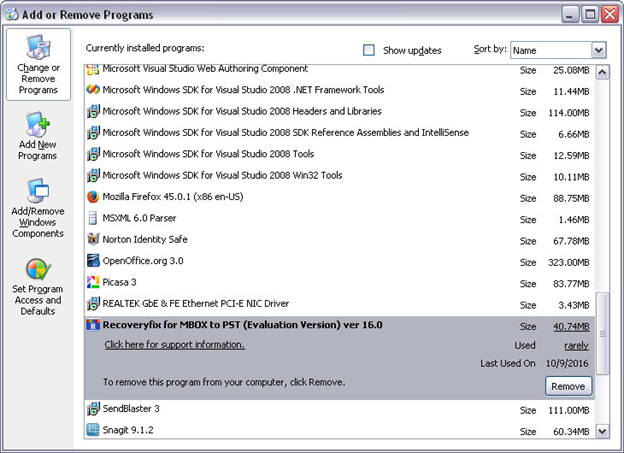Click the 111.00MB size value
The image size is (624, 453).
pos(569,410)
